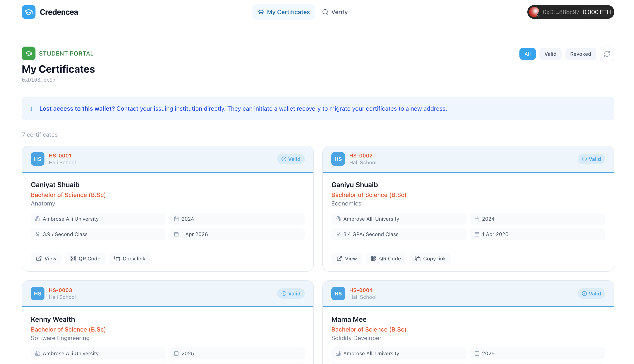Image resolution: width=634 pixels, height=364 pixels.
Task: Filter certificates by Valid
Action: [x=550, y=54]
